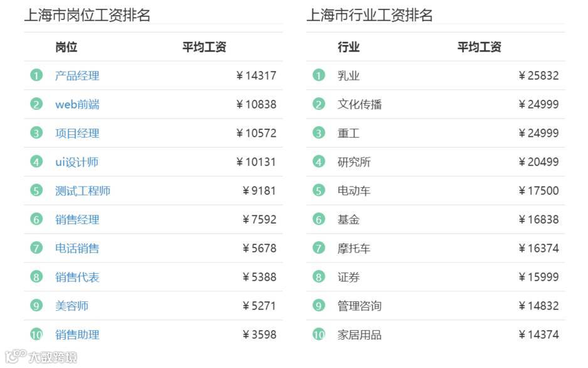Open the web前端 job link
Image resolution: width=588 pixels, height=368 pixels.
click(x=77, y=104)
